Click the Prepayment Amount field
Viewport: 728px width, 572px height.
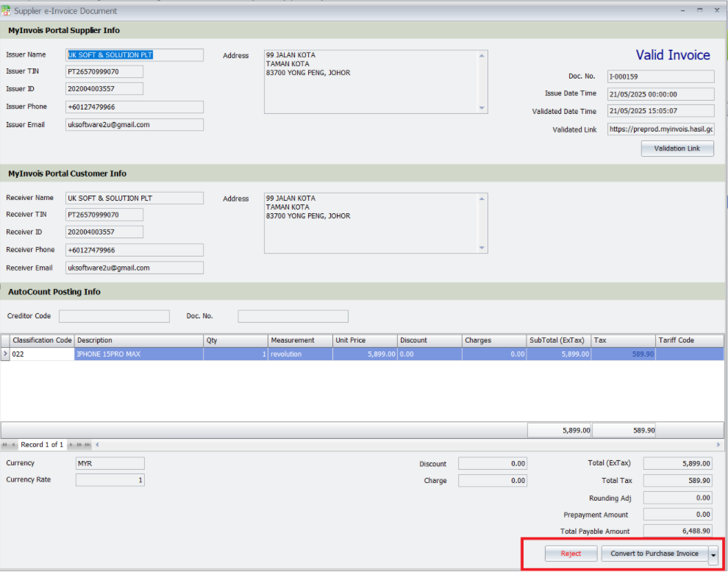click(x=678, y=515)
